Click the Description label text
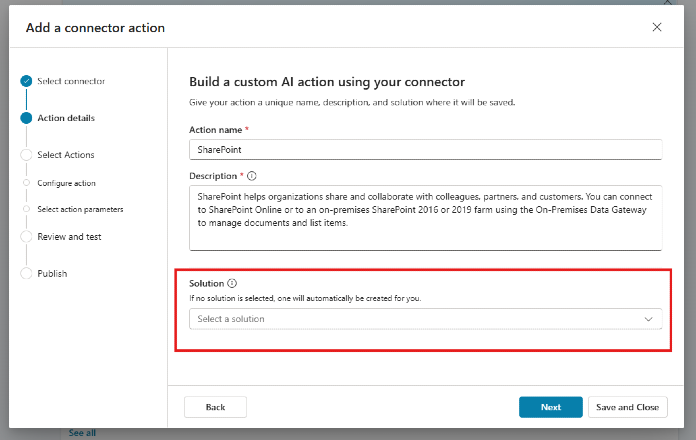 [x=213, y=176]
